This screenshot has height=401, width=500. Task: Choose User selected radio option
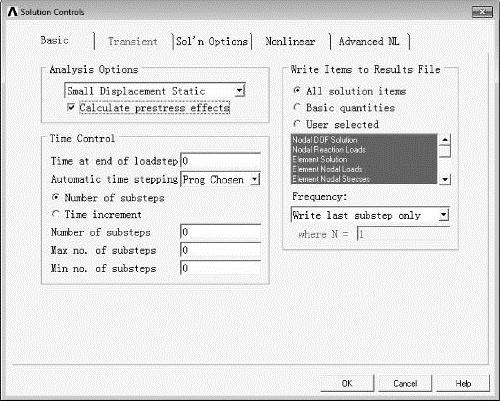pos(297,124)
